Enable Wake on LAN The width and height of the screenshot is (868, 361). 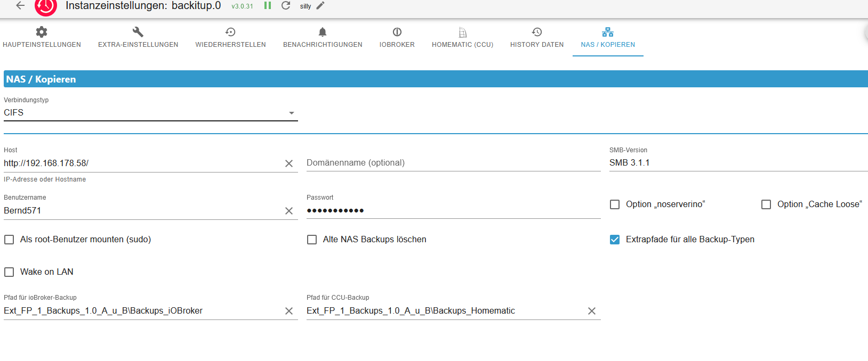[x=9, y=272]
